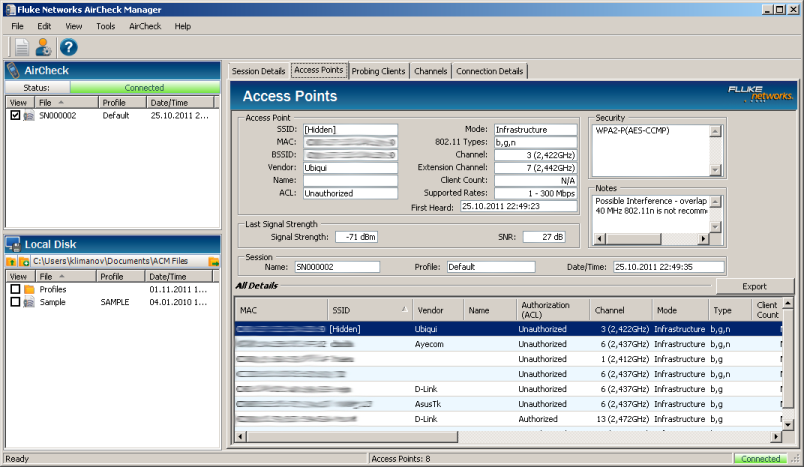Open the profile manager user icon
This screenshot has width=804, height=467.
click(43, 47)
